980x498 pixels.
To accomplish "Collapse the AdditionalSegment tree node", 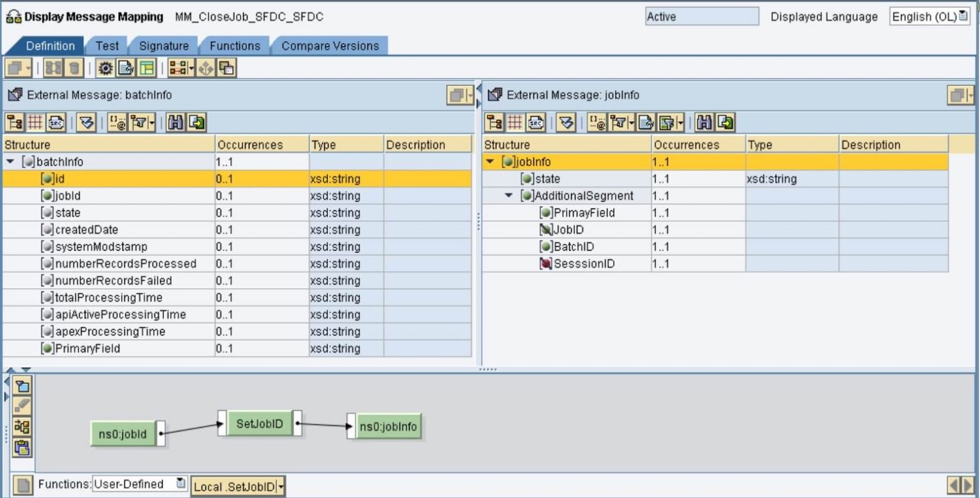I will [x=509, y=196].
